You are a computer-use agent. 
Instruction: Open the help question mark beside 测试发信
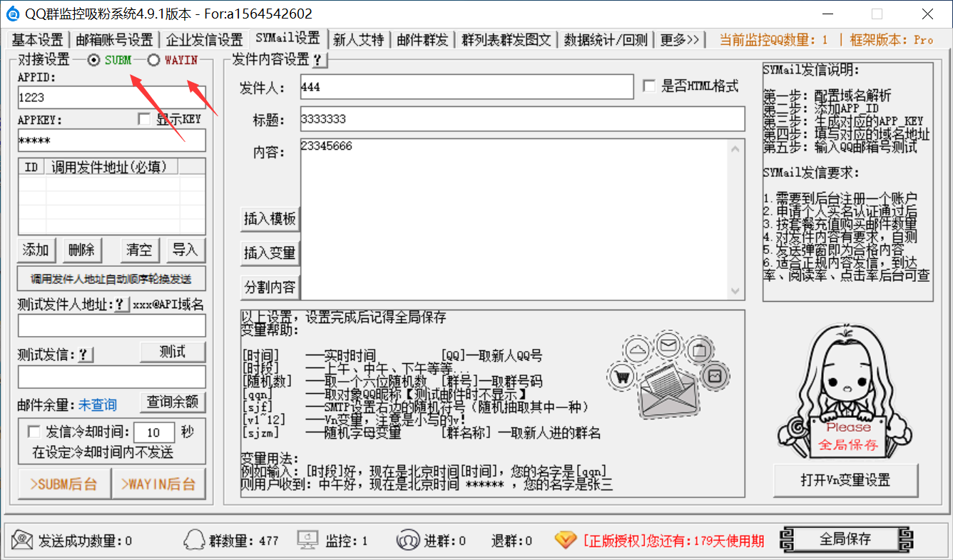(x=86, y=354)
